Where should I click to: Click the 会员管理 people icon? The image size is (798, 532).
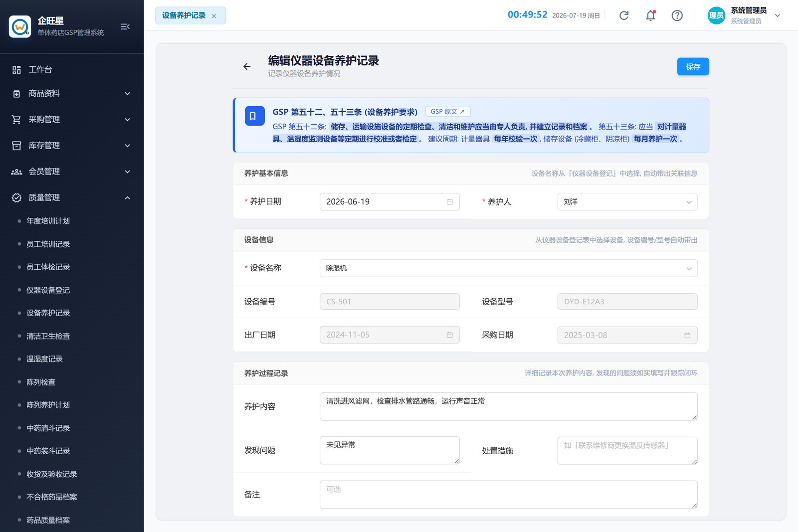tap(16, 172)
